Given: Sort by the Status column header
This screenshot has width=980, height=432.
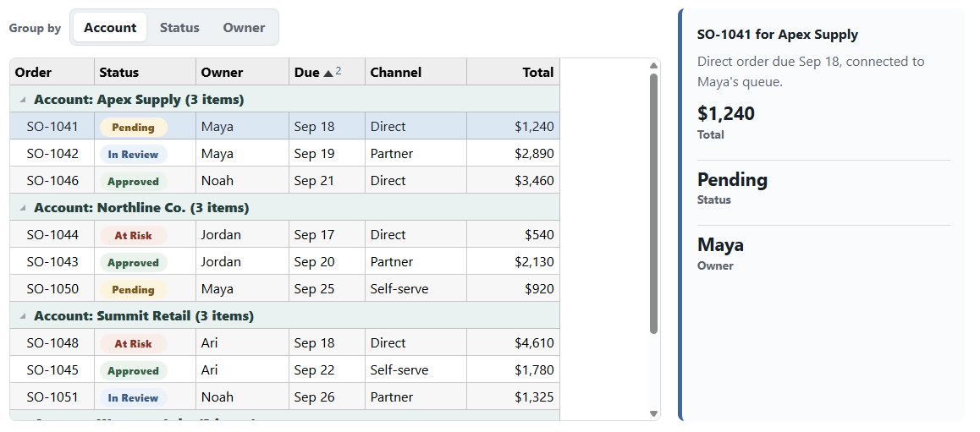Looking at the screenshot, I should coord(145,72).
